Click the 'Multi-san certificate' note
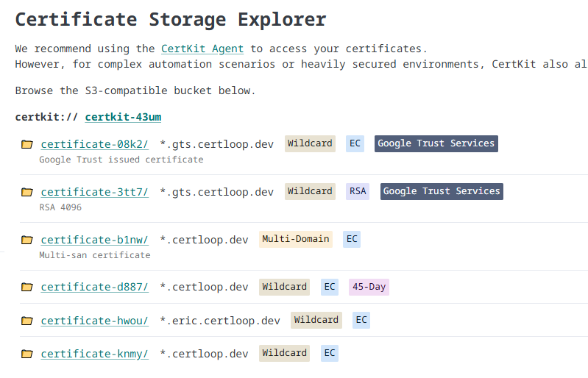The width and height of the screenshot is (588, 378). 95,255
